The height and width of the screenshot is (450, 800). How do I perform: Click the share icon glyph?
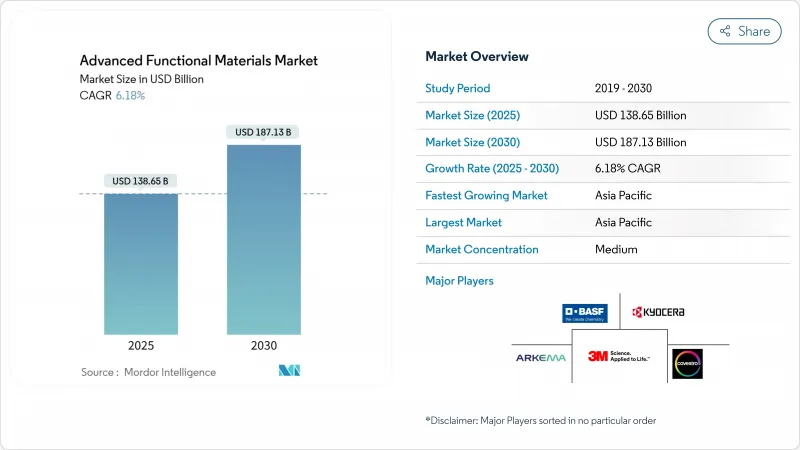(x=725, y=31)
